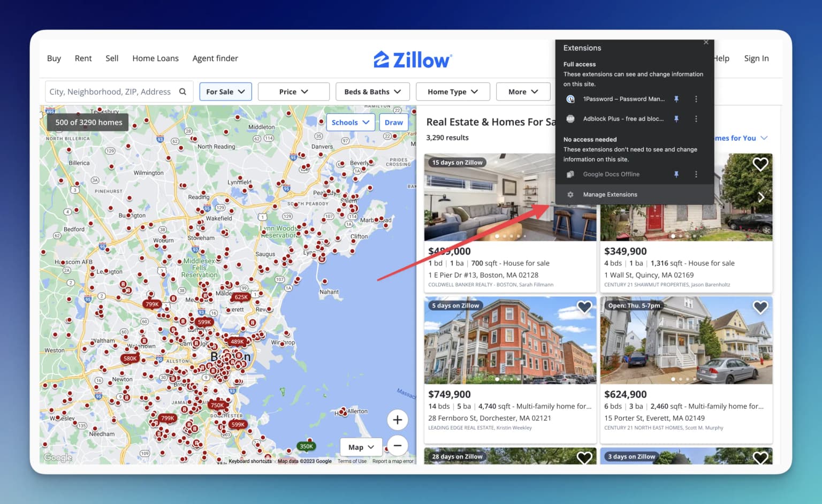This screenshot has height=504, width=822.
Task: Click the Zillow logo
Action: 413,59
